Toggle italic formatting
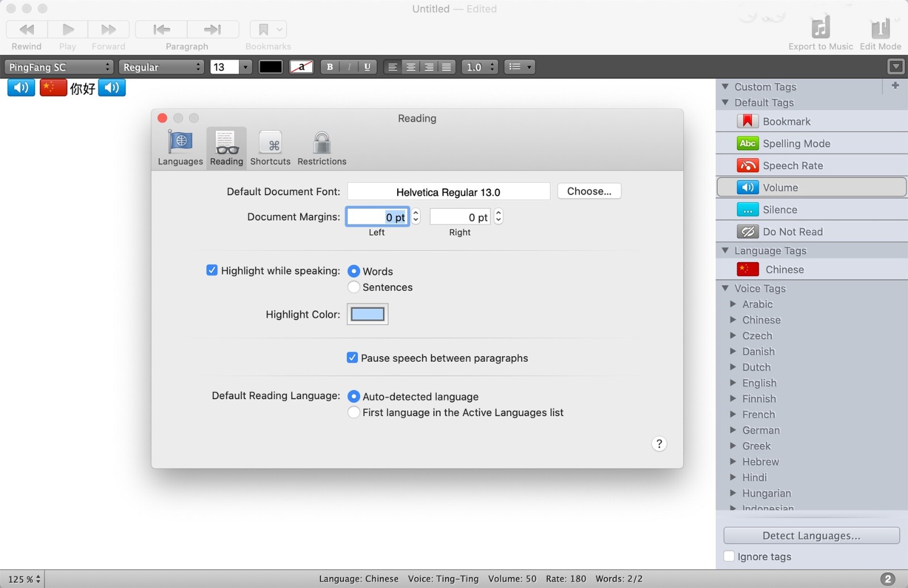This screenshot has width=908, height=588. click(349, 67)
